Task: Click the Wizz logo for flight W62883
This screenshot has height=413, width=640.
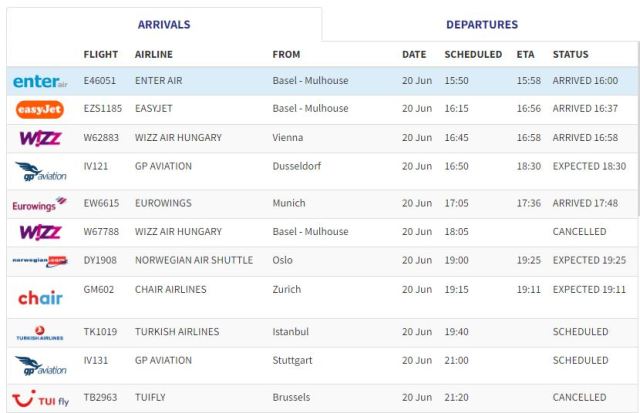Action: point(40,137)
